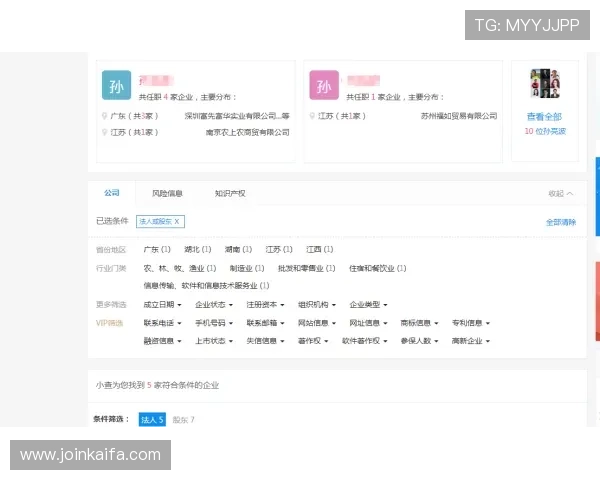Open the 软件著作权 dropdown
This screenshot has width=600, height=480.
tap(365, 341)
